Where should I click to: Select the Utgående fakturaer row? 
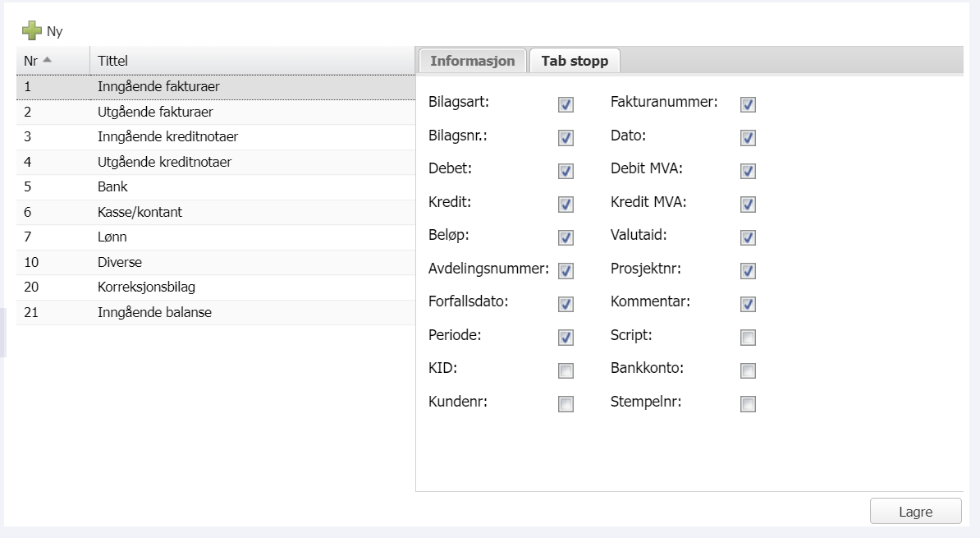(x=156, y=112)
